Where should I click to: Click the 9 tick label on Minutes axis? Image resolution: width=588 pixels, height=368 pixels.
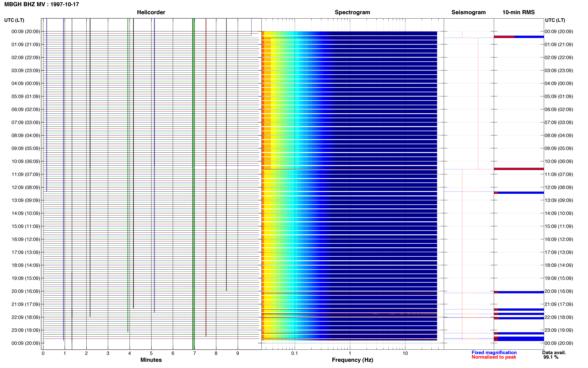click(238, 353)
